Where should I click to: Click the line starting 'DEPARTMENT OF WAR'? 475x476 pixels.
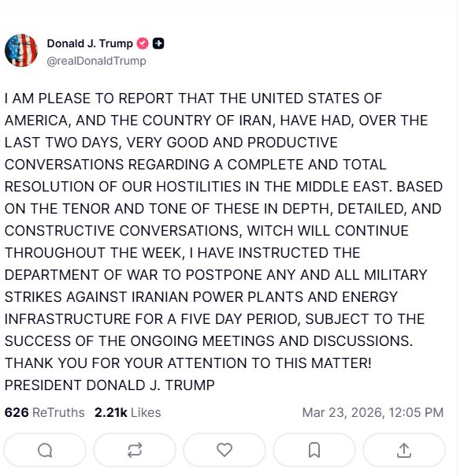point(216,275)
